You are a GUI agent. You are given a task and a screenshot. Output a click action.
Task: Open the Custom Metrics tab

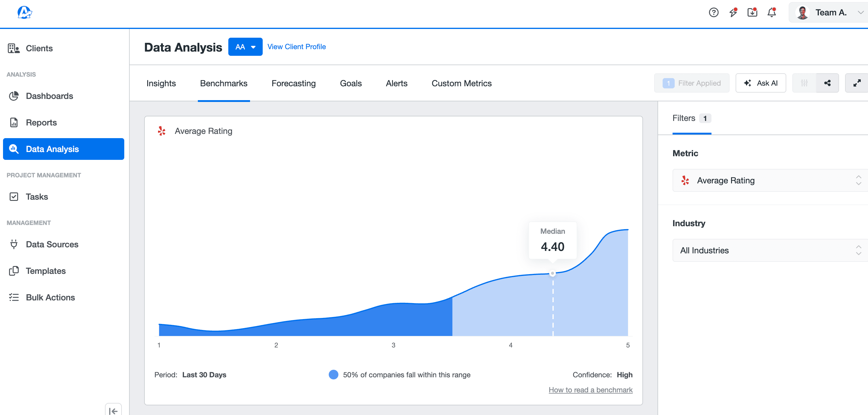[461, 83]
